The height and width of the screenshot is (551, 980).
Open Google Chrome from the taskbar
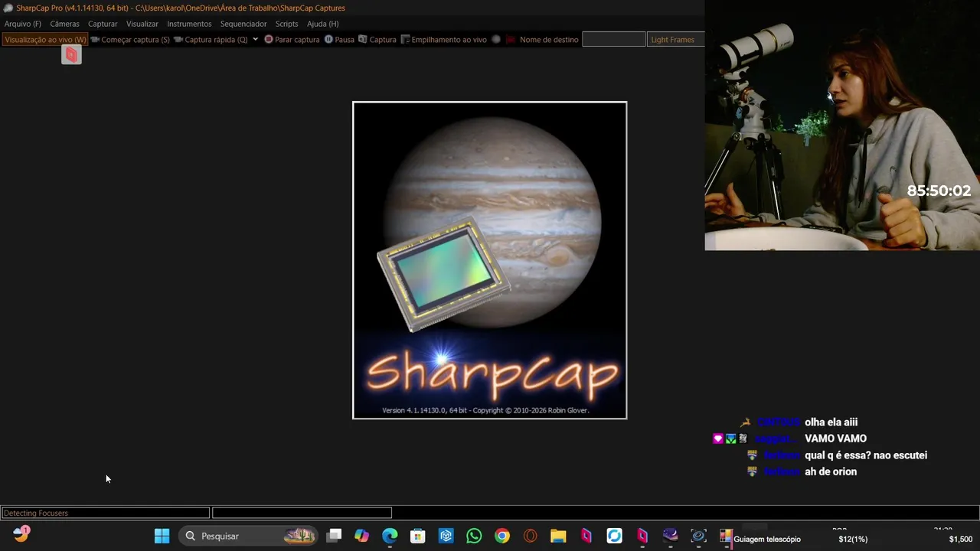pos(502,536)
